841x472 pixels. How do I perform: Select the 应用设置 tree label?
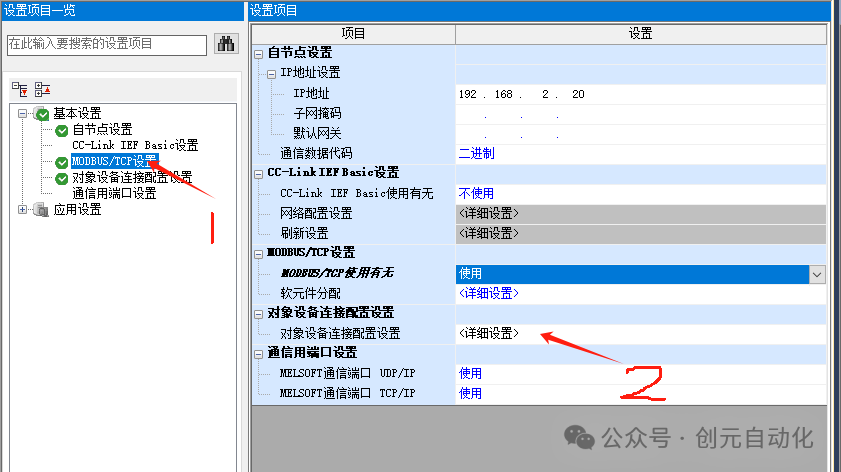(x=77, y=210)
